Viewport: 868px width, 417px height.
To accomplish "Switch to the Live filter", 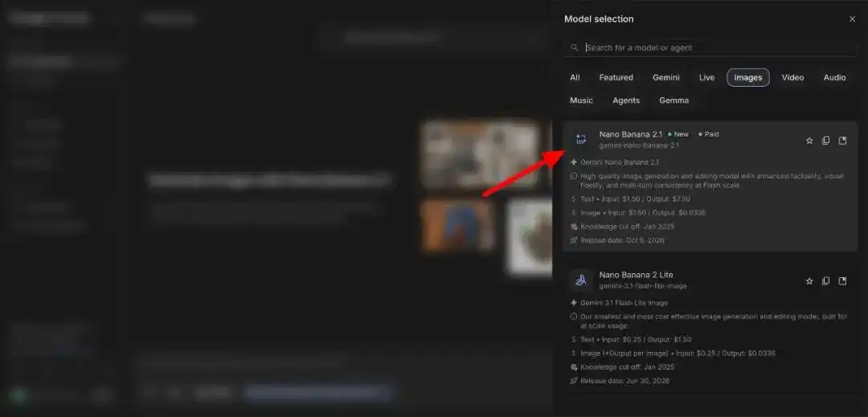I will point(706,77).
